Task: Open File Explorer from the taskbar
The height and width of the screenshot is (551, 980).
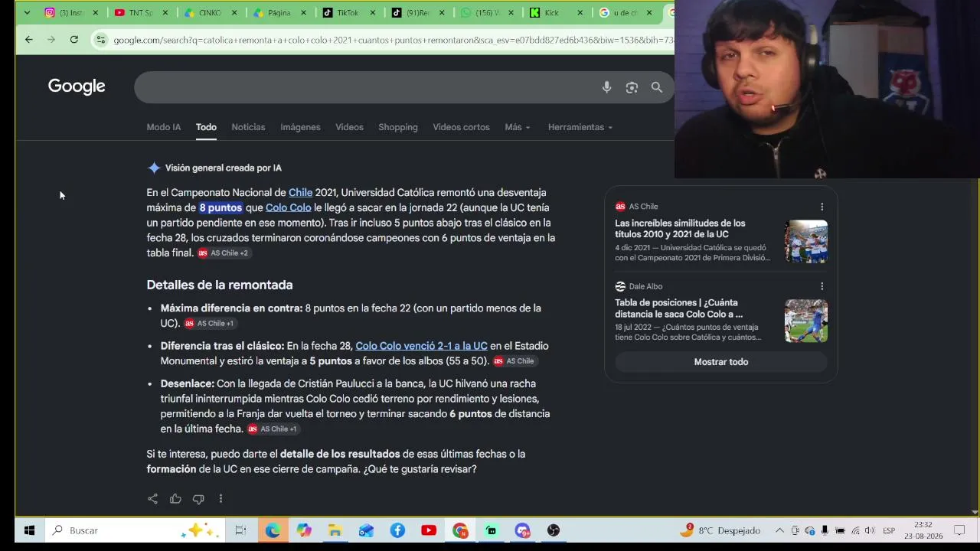Action: pyautogui.click(x=335, y=530)
